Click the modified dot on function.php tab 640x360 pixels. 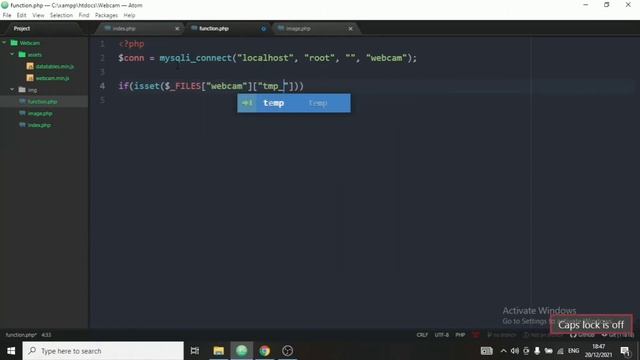(263, 29)
